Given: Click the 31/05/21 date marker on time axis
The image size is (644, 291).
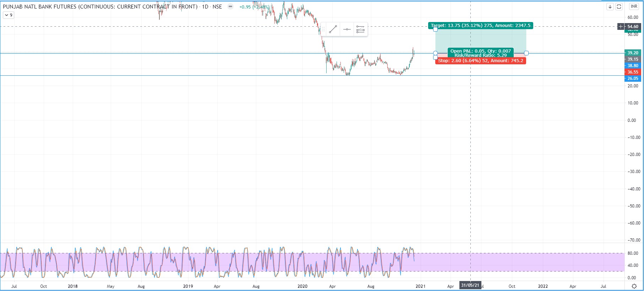Looking at the screenshot, I should 470,285.
